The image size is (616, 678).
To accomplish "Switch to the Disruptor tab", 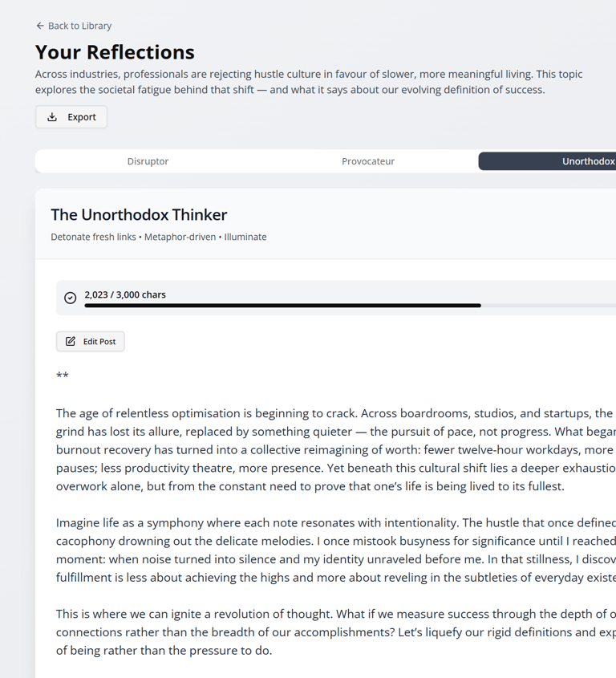I will [x=148, y=161].
